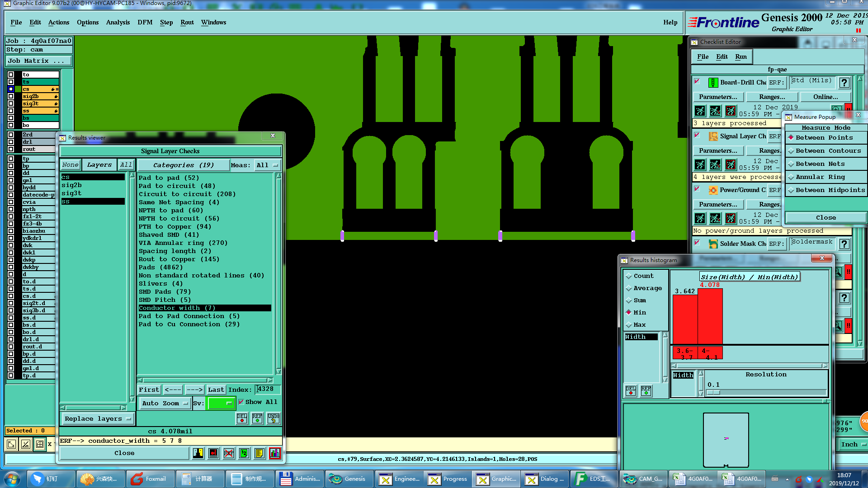Open the Replace layers dropdown
The width and height of the screenshot is (868, 488).
coord(97,419)
